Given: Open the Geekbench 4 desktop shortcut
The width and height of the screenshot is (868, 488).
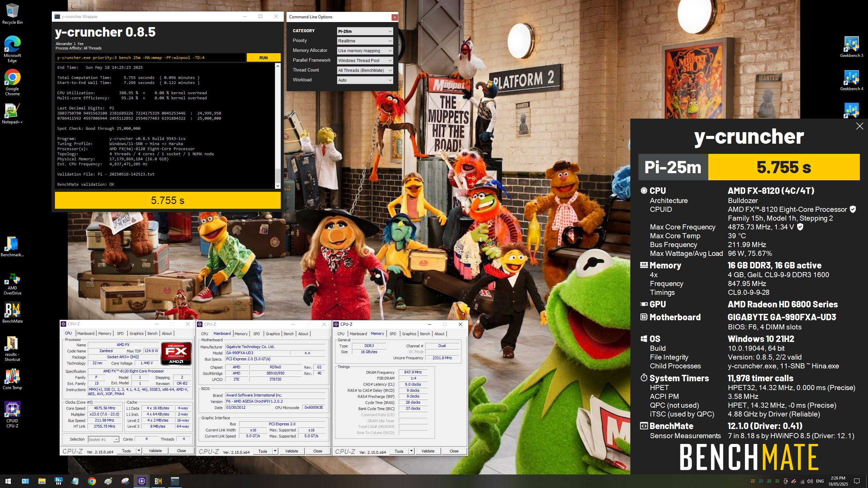Looking at the screenshot, I should coord(851,80).
